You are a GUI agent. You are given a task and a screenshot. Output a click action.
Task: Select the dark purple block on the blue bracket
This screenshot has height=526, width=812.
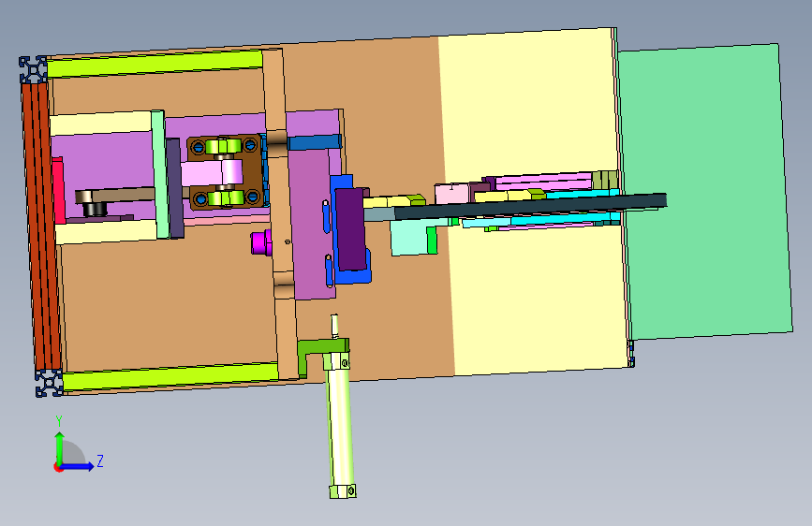coord(350,228)
